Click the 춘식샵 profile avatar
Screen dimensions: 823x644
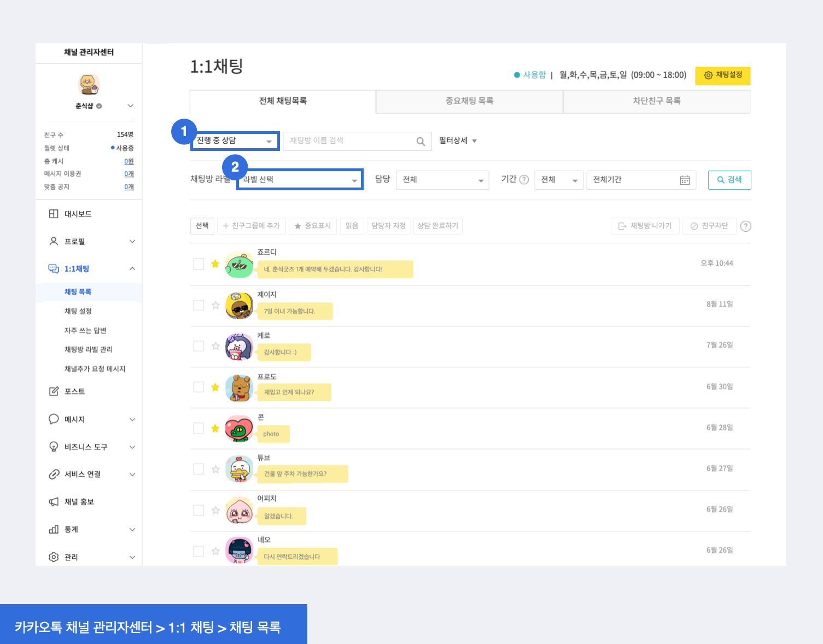click(89, 85)
